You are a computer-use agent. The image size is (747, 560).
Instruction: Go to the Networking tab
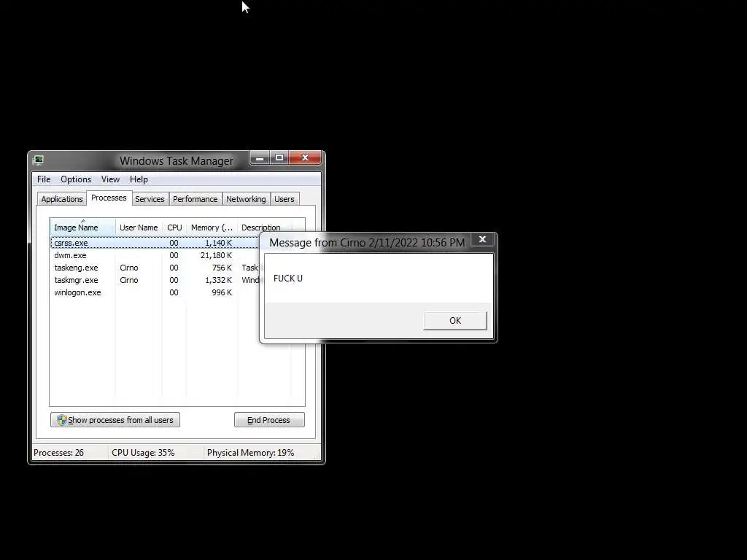point(246,199)
